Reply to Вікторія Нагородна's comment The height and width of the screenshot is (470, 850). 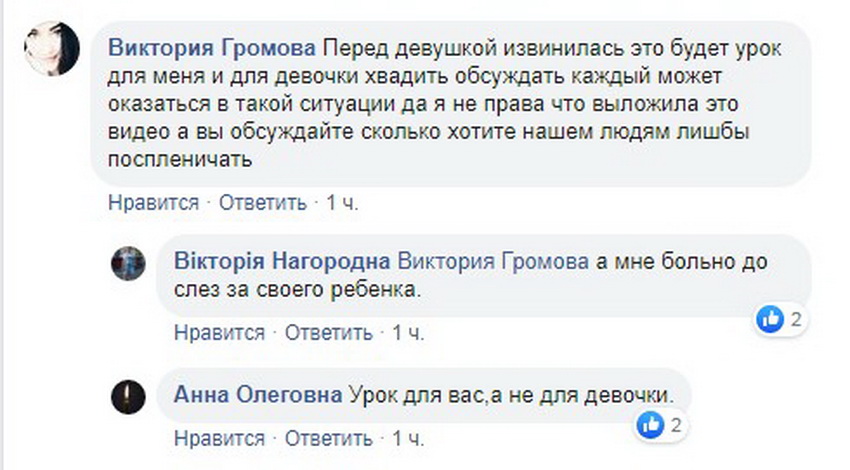pyautogui.click(x=330, y=332)
